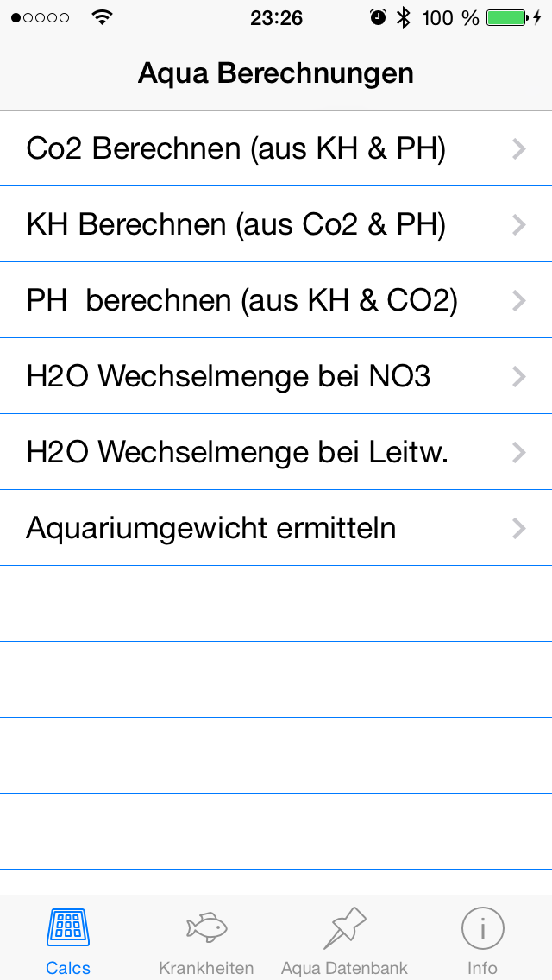Tap the battery indicator in status bar
Image resolution: width=552 pixels, height=980 pixels.
[x=505, y=18]
